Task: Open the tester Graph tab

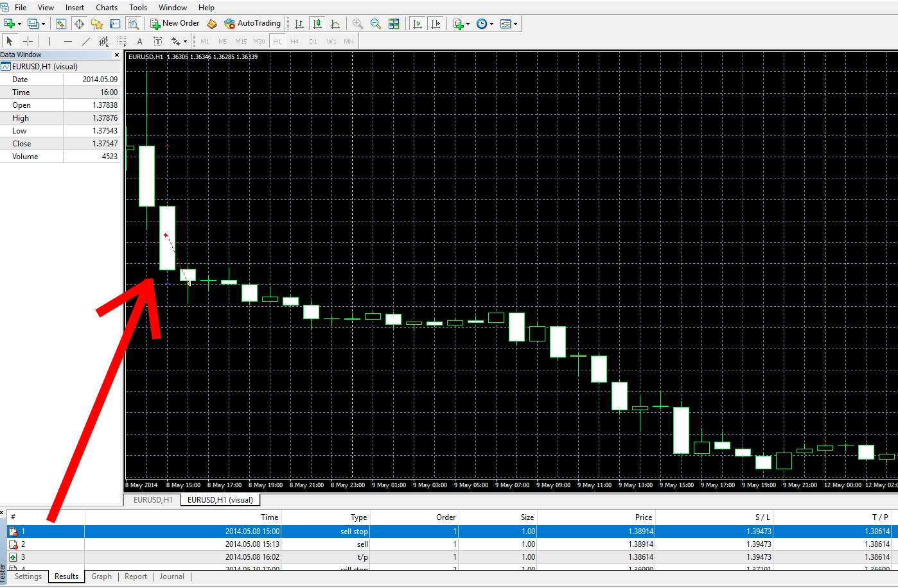Action: (101, 576)
